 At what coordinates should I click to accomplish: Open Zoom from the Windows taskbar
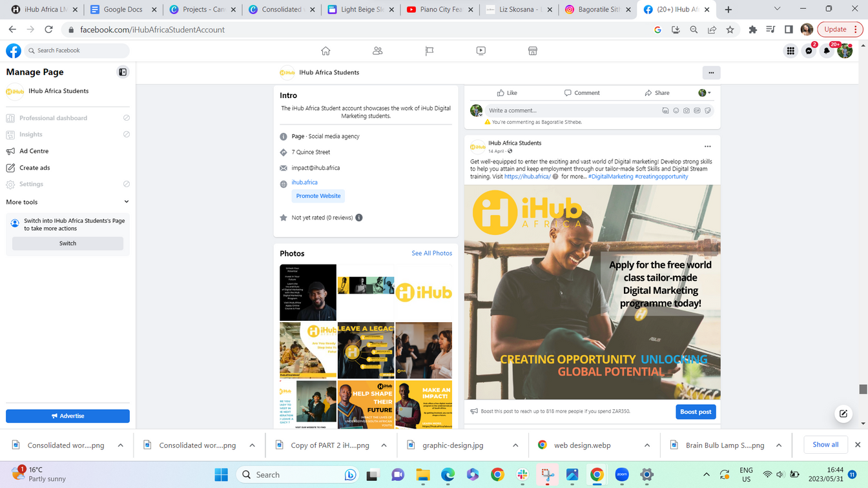point(622,475)
